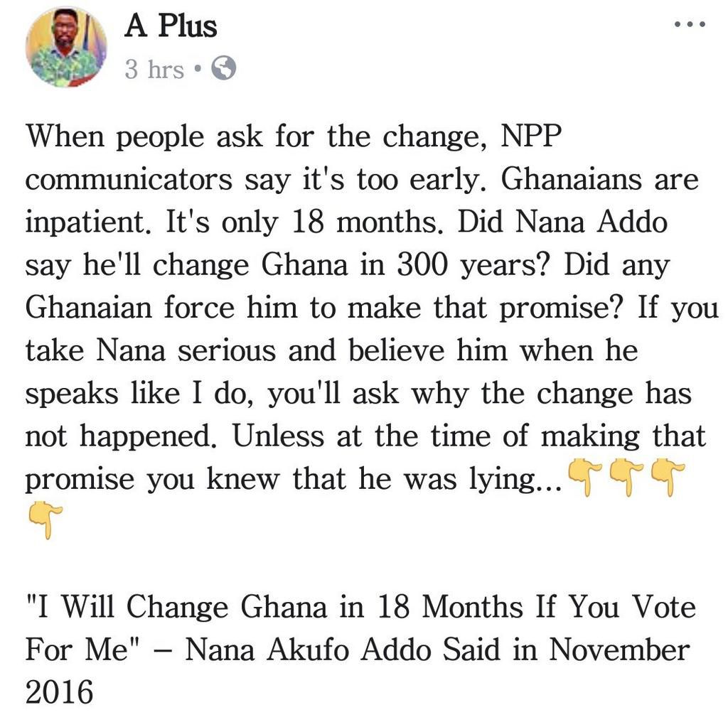The width and height of the screenshot is (728, 727).
Task: Click the word NPP in the post
Action: coord(530,136)
